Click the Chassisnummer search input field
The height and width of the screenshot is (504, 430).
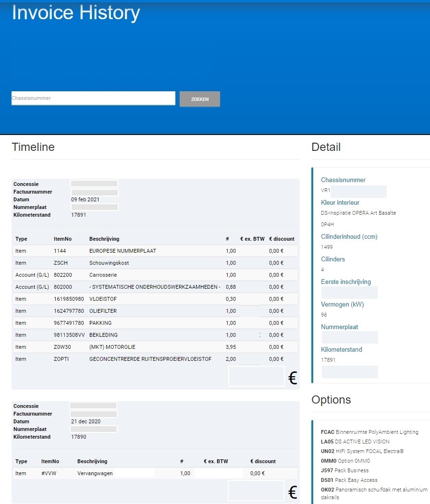[93, 98]
